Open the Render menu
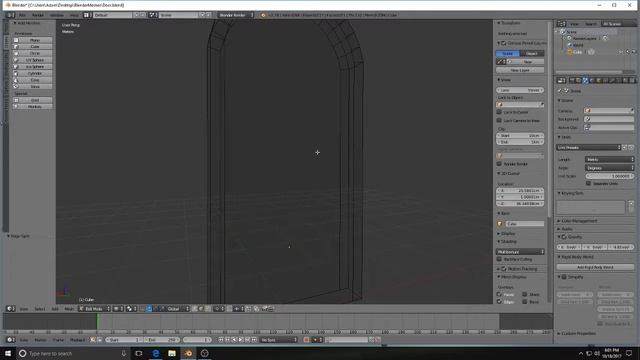The height and width of the screenshot is (360, 640). (x=38, y=15)
